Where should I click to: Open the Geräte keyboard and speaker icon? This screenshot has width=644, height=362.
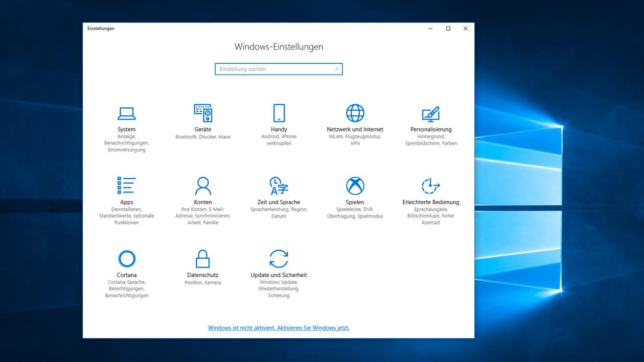coord(203,113)
